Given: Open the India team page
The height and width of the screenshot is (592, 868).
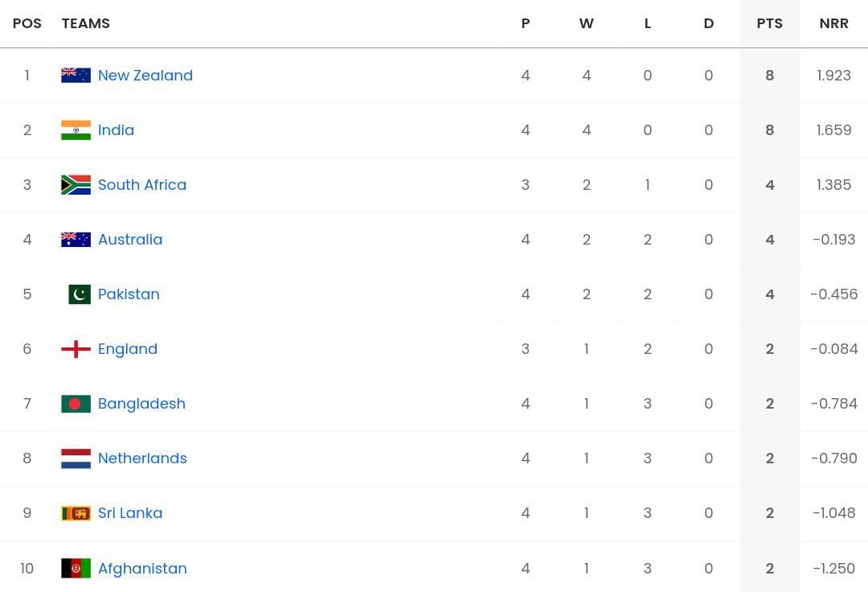Looking at the screenshot, I should point(116,129).
